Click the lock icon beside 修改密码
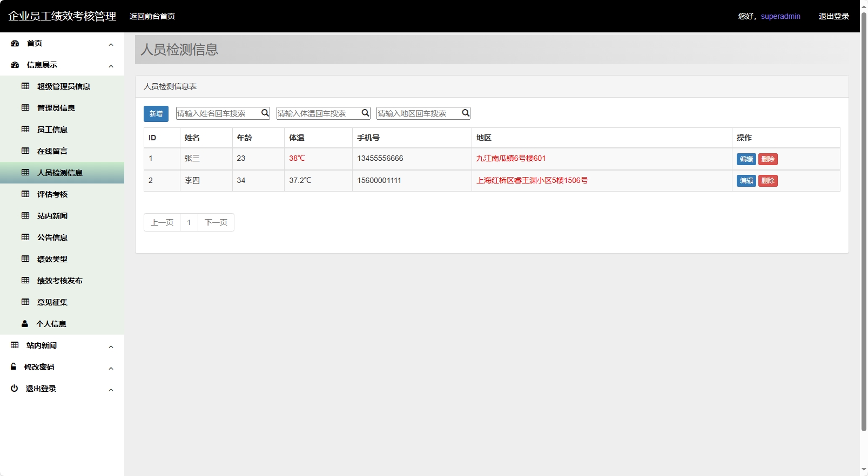The width and height of the screenshot is (868, 476). pos(14,366)
